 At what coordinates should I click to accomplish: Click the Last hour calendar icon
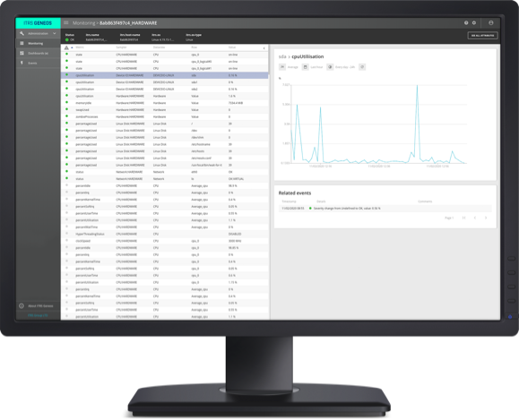305,67
